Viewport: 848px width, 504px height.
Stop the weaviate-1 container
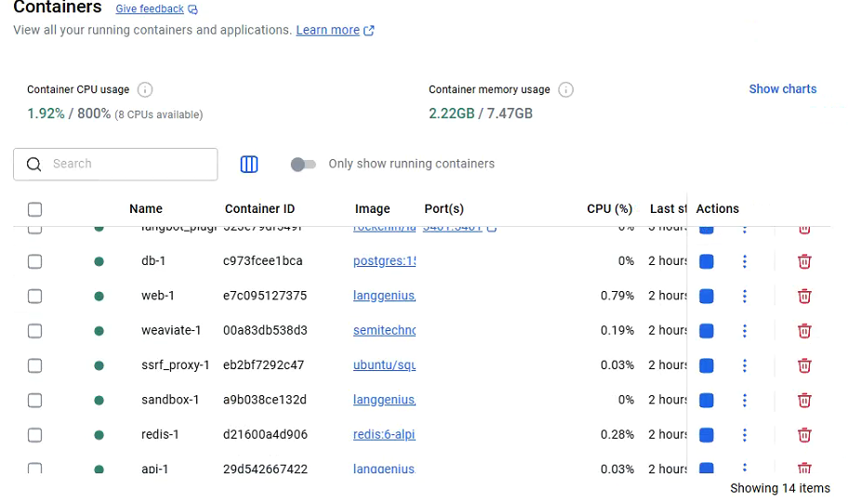[x=707, y=331]
